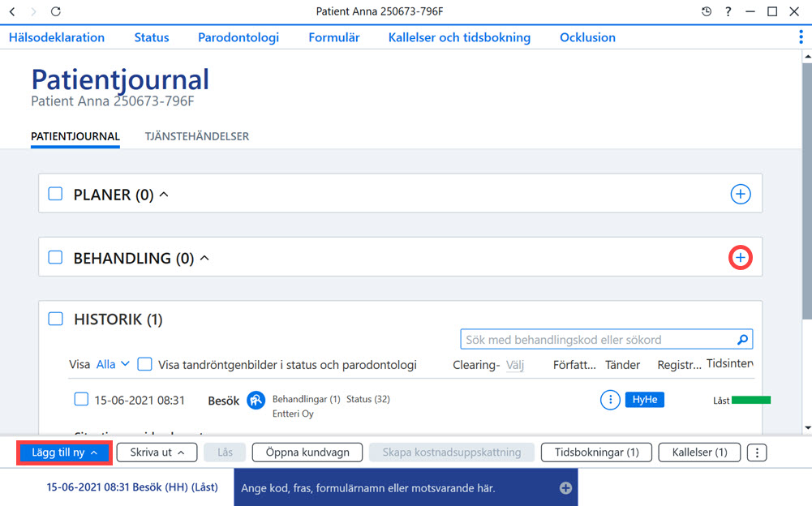This screenshot has height=506, width=812.
Task: Click the Tidsbokningar (1) button
Action: (596, 452)
